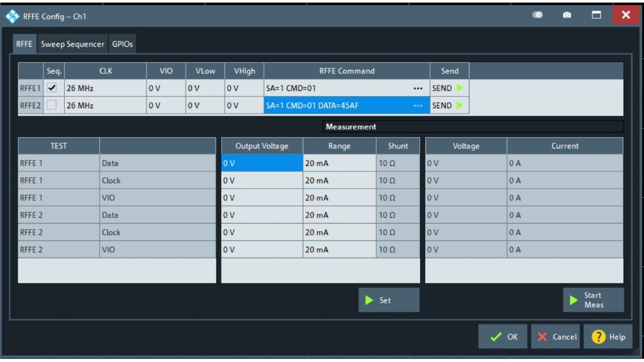Viewport: 644px width, 362px height.
Task: Select Range field for RFFE 1 Data
Action: coord(340,163)
